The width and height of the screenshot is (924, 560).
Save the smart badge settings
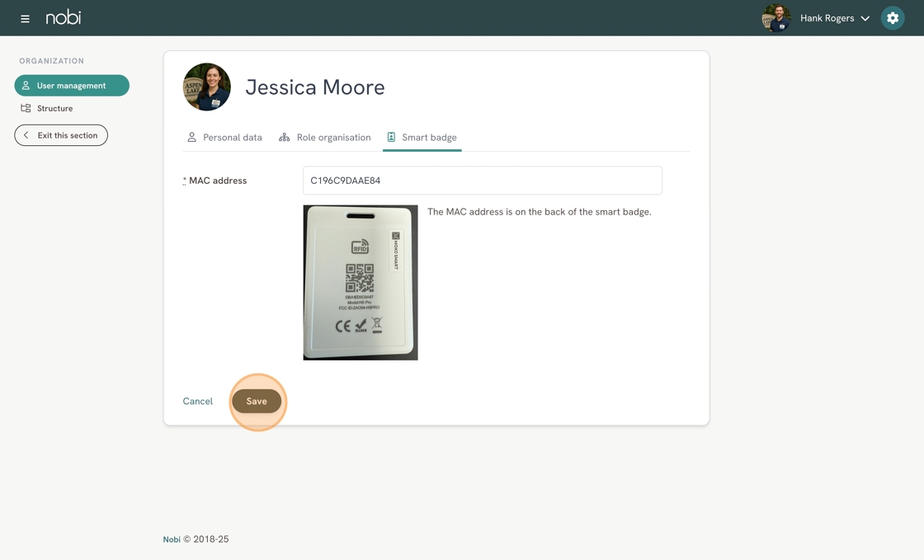(x=257, y=401)
